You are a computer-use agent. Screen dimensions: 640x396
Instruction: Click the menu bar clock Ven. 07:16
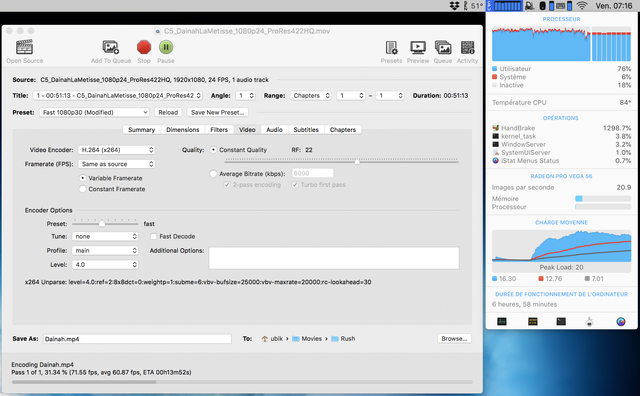pyautogui.click(x=613, y=6)
